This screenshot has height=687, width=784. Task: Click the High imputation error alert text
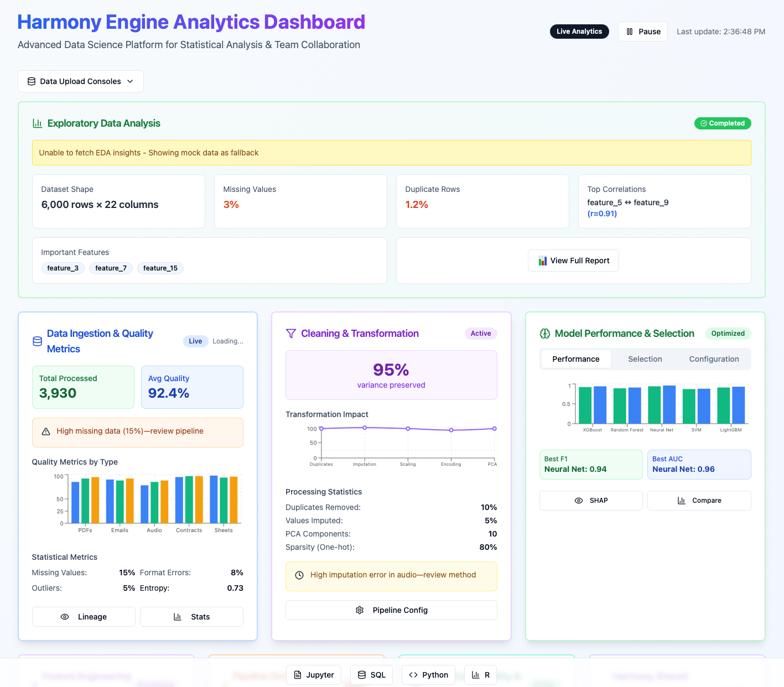(x=393, y=575)
